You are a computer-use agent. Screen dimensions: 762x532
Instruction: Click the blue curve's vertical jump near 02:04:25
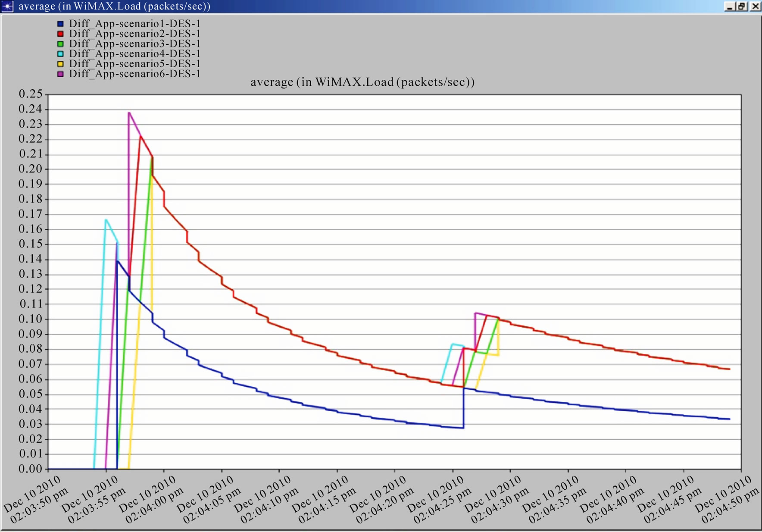coord(464,408)
